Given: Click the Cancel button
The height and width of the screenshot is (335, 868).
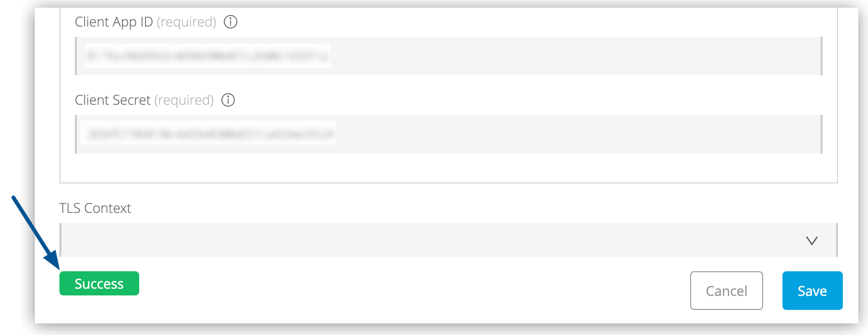Looking at the screenshot, I should (x=726, y=291).
